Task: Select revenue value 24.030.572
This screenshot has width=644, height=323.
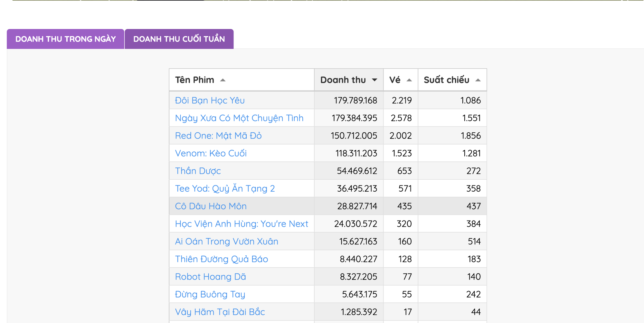Action: point(355,224)
